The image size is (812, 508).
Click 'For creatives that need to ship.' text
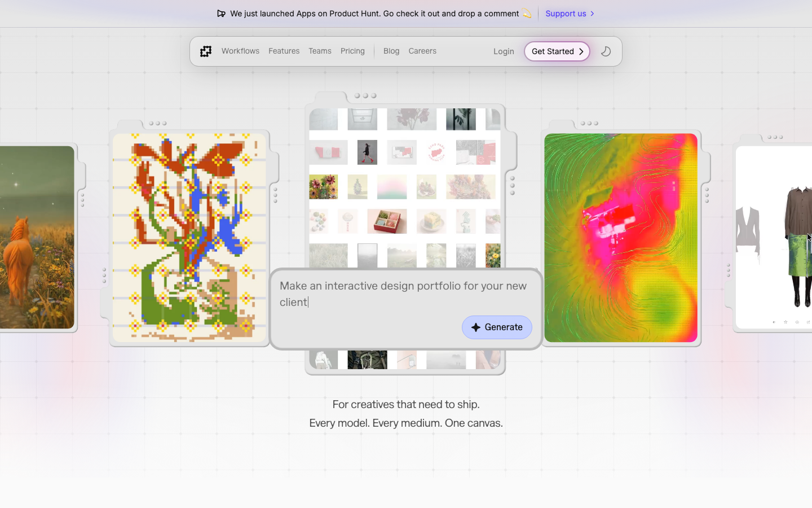[406, 404]
